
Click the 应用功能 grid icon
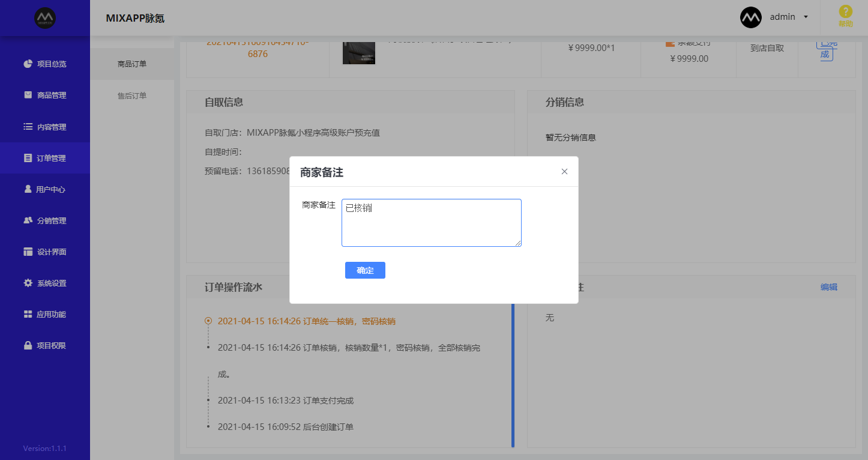click(28, 314)
